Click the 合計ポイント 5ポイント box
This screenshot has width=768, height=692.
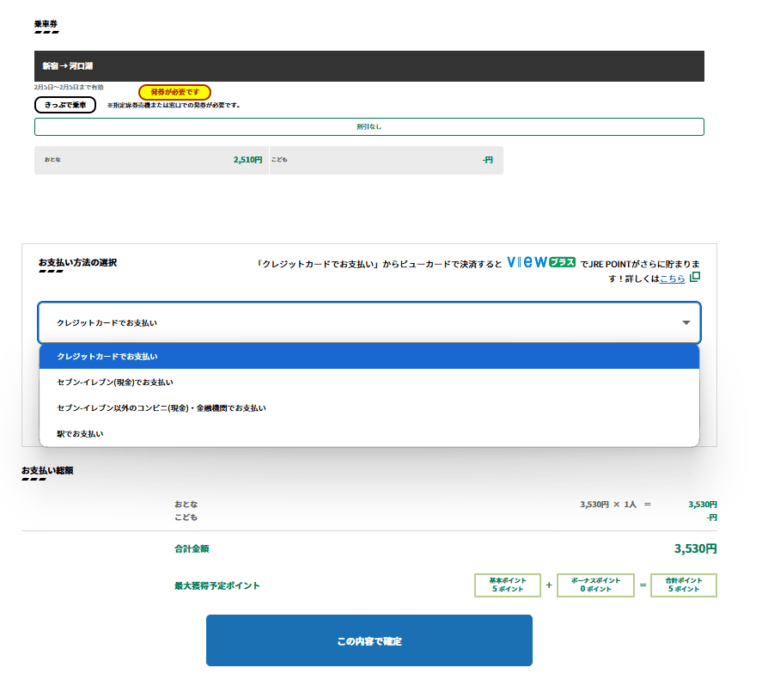point(684,585)
